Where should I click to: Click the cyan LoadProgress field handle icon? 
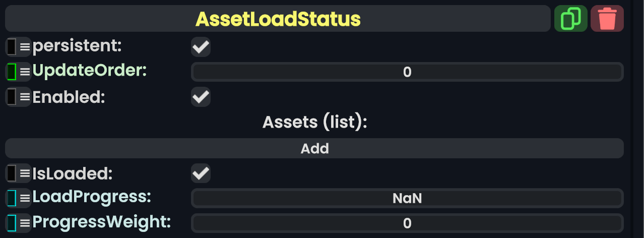point(18,198)
